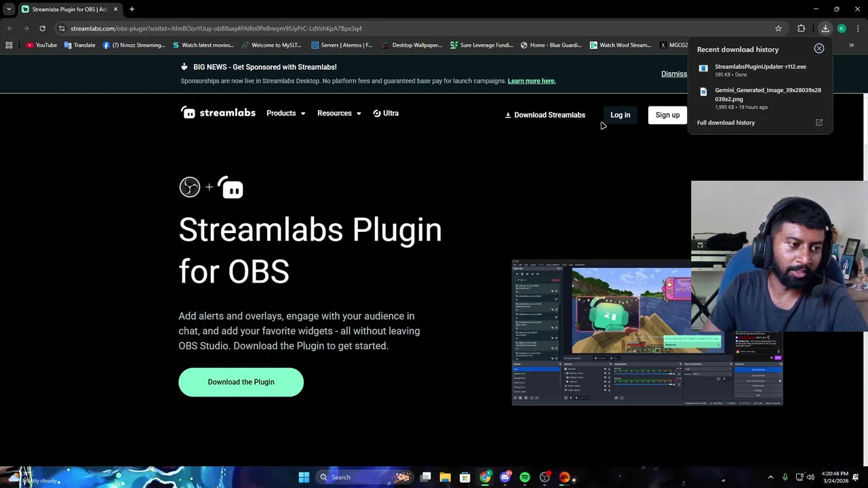Image resolution: width=868 pixels, height=488 pixels.
Task: Click the browser Back arrow
Action: point(9,28)
